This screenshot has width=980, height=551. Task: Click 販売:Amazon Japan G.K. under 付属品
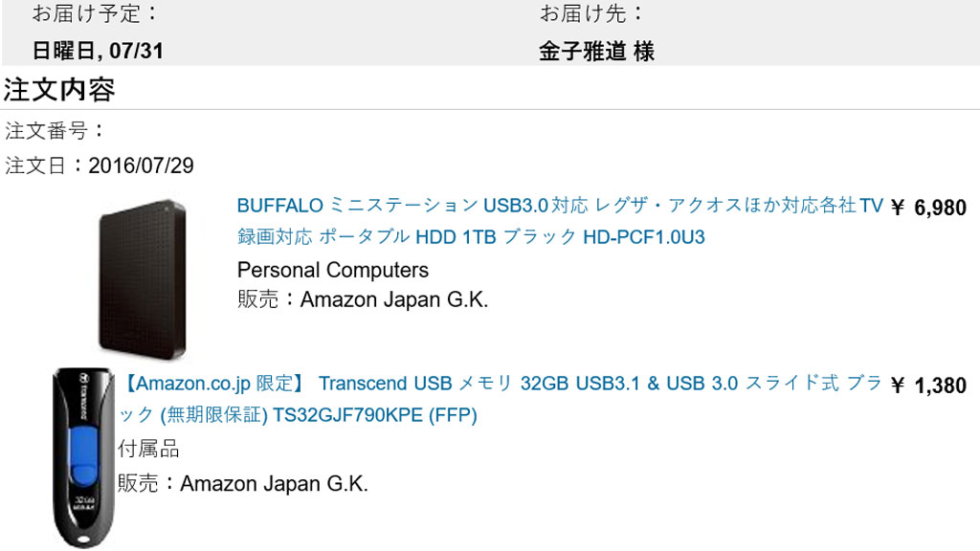tap(243, 483)
